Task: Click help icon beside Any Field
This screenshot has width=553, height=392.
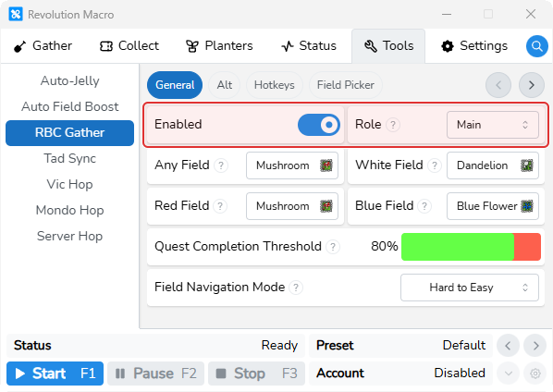Action: (x=221, y=165)
